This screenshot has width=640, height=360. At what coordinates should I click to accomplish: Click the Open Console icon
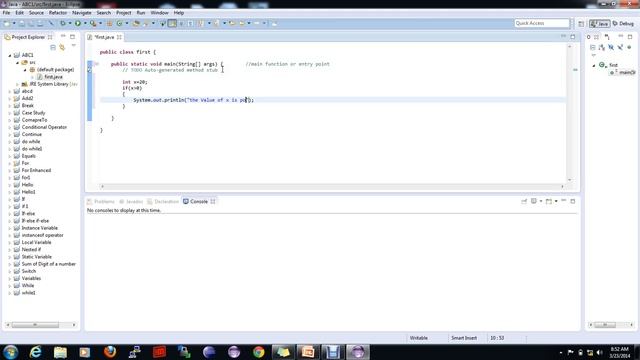click(x=549, y=201)
